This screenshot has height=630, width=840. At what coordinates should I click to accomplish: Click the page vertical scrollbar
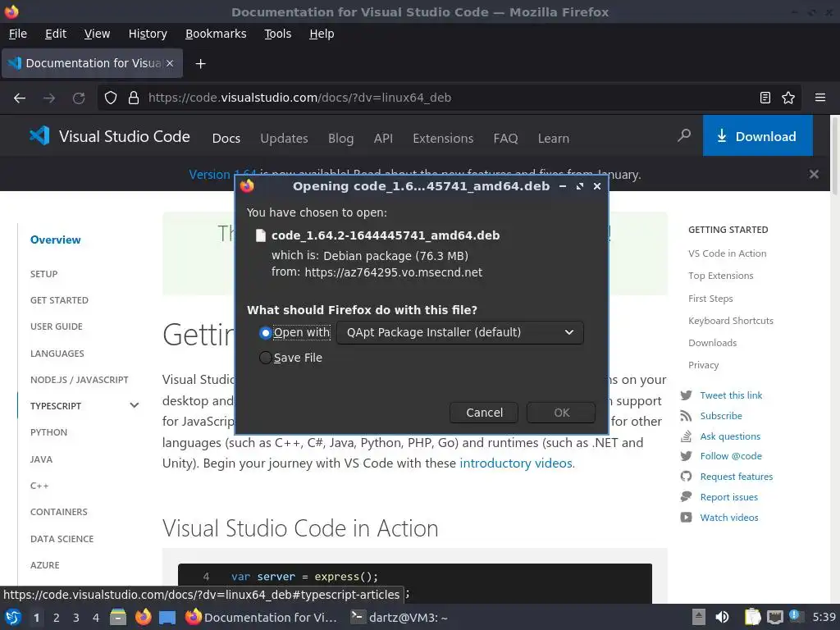pos(834,157)
